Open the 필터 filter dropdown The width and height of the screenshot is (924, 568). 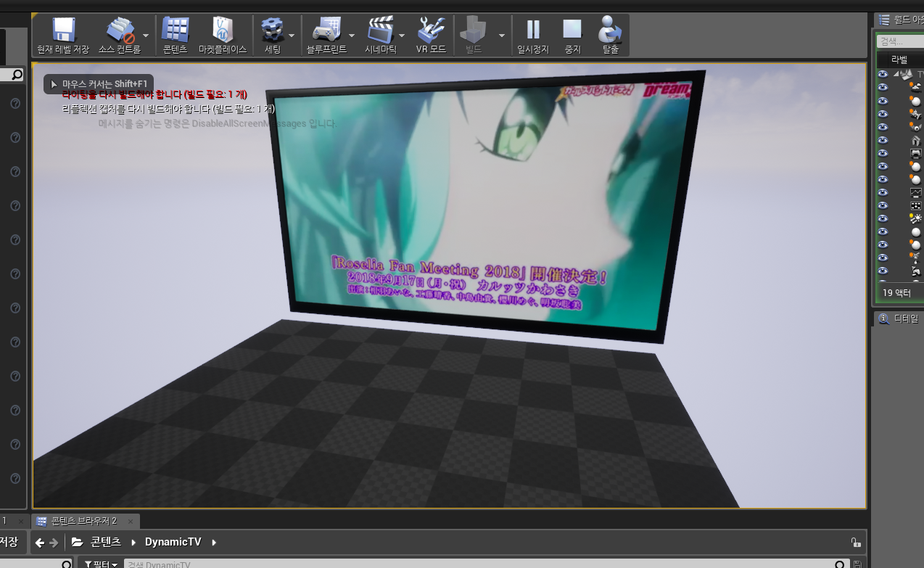coord(102,564)
